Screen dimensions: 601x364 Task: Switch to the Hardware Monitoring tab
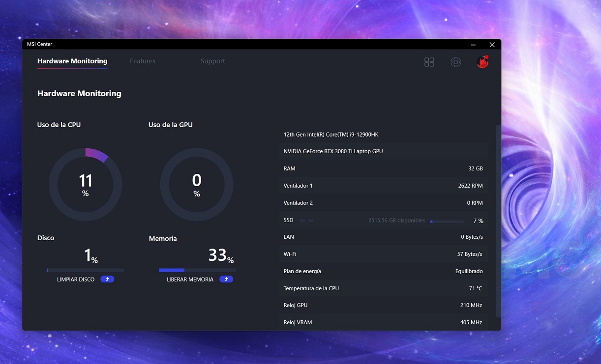tap(72, 61)
